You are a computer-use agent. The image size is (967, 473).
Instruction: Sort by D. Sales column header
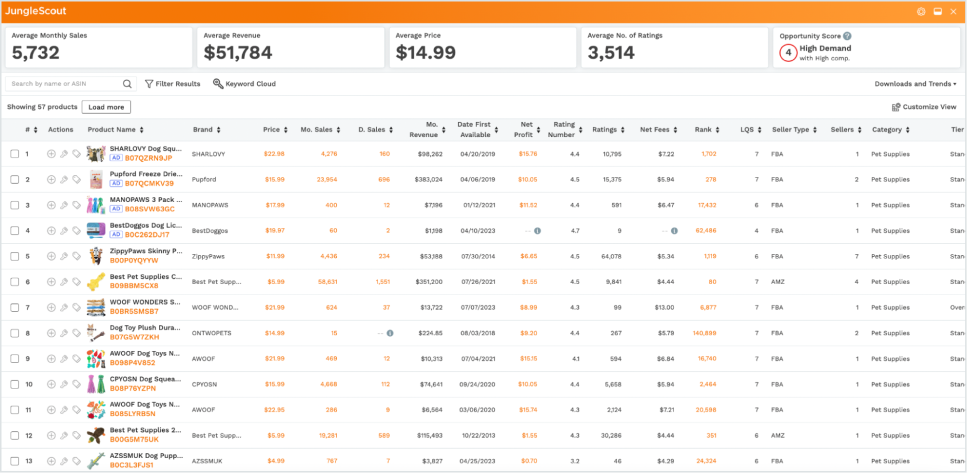point(376,130)
